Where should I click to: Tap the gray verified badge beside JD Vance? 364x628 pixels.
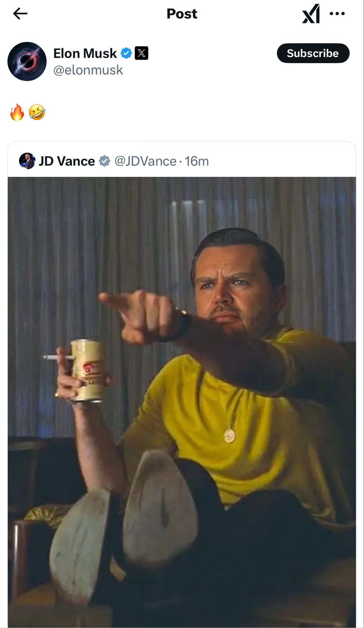105,161
